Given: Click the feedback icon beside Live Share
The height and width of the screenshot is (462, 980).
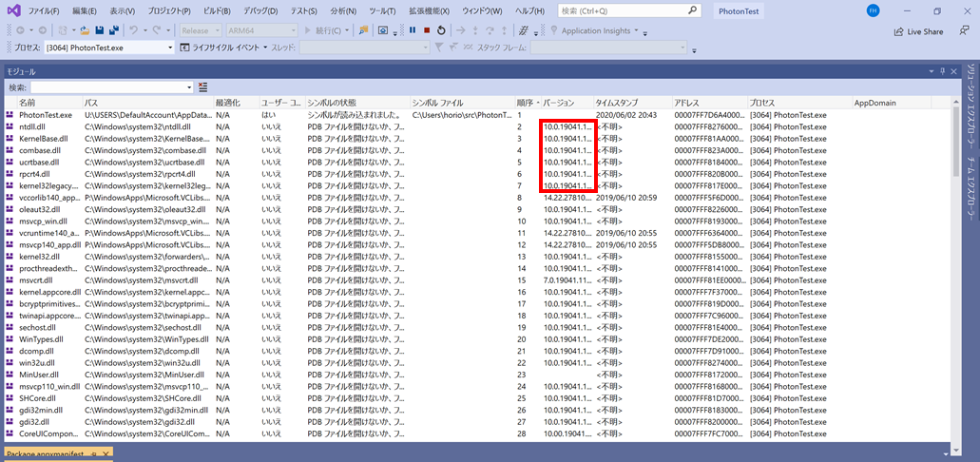Looking at the screenshot, I should [x=965, y=31].
